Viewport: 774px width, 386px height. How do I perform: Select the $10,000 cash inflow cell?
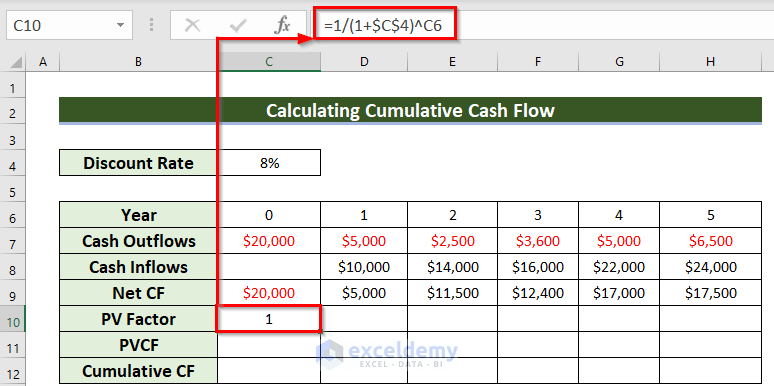tap(364, 267)
